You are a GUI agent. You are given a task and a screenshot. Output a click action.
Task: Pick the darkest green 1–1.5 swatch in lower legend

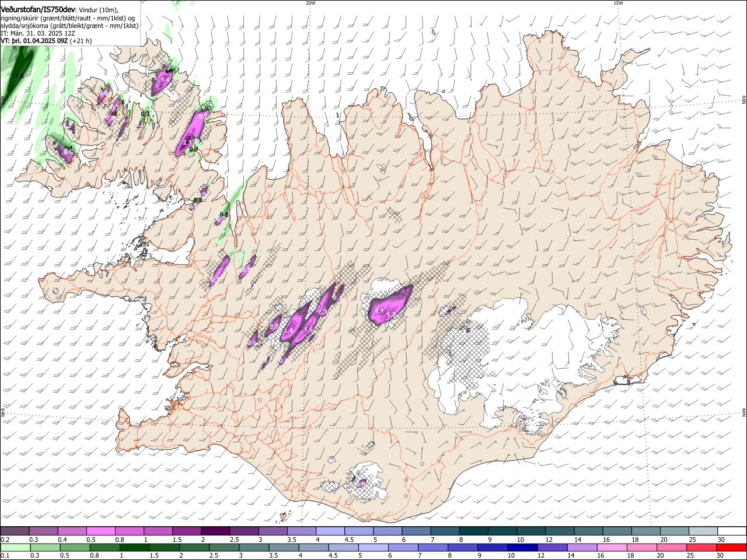[135, 548]
